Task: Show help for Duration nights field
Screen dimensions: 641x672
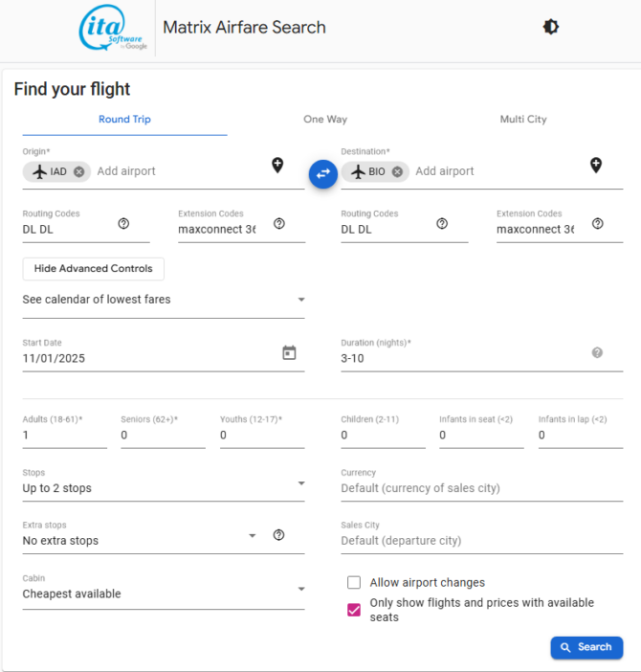Action: pyautogui.click(x=597, y=353)
